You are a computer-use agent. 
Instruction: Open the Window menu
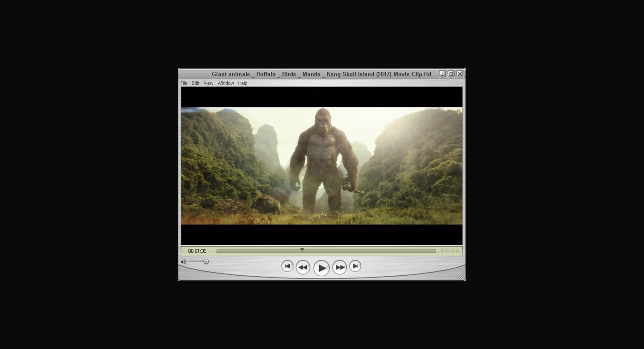coord(226,83)
